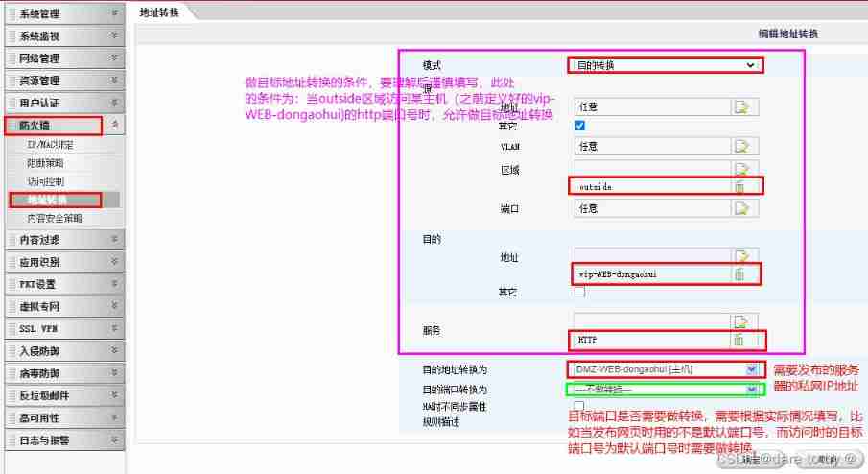868x474 pixels.
Task: Open picker icon for 服务 field
Action: pyautogui.click(x=740, y=321)
